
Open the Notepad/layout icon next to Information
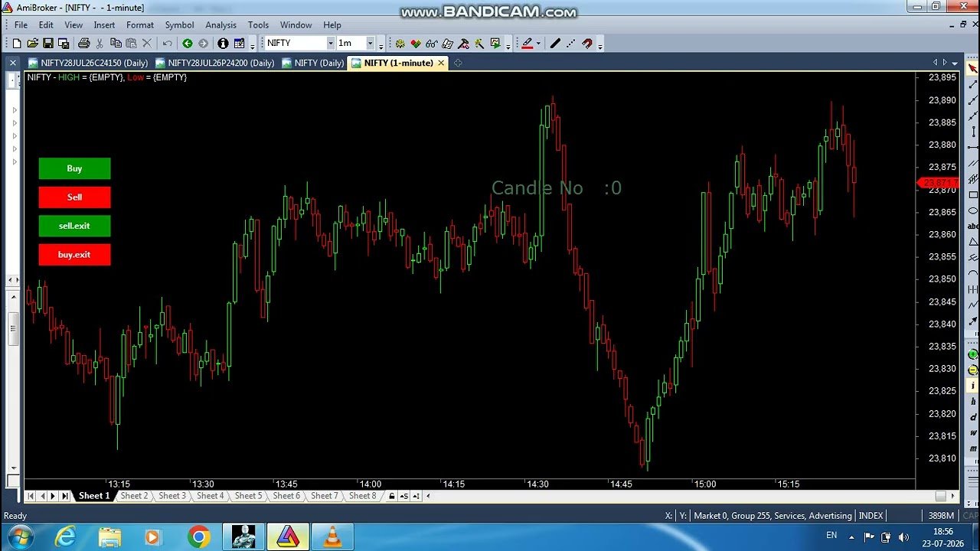(239, 44)
